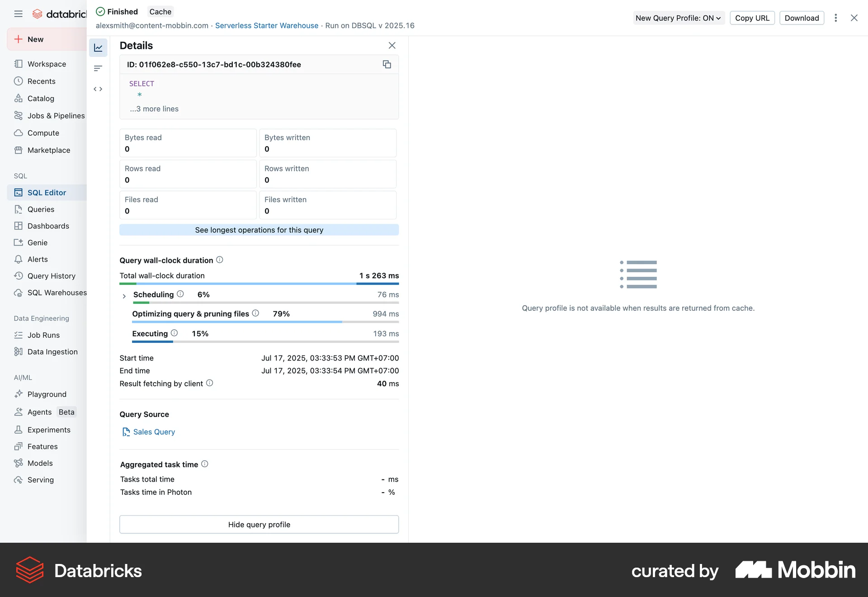Expand the '...3 more lines' of the SQL query
The height and width of the screenshot is (597, 868).
pyautogui.click(x=154, y=109)
